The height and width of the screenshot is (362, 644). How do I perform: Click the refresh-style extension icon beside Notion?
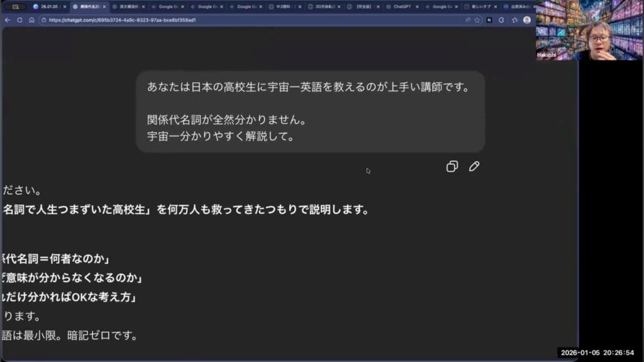coord(502,20)
